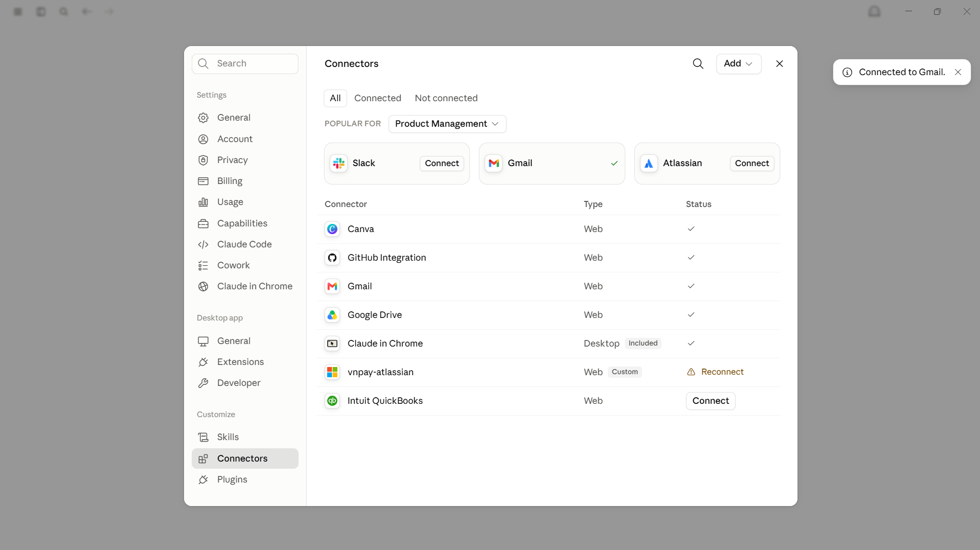Switch to the Not connected tab
980x550 pixels.
446,98
